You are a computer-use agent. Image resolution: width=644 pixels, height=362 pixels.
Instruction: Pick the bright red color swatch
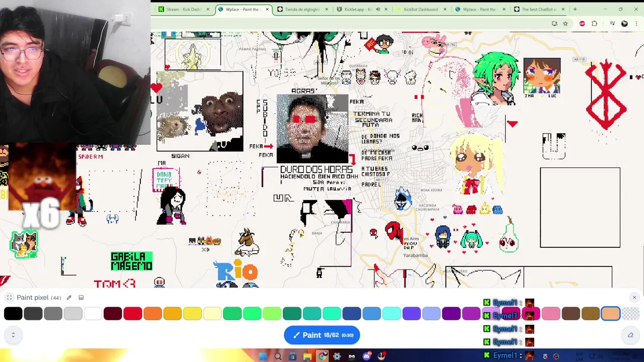(133, 314)
